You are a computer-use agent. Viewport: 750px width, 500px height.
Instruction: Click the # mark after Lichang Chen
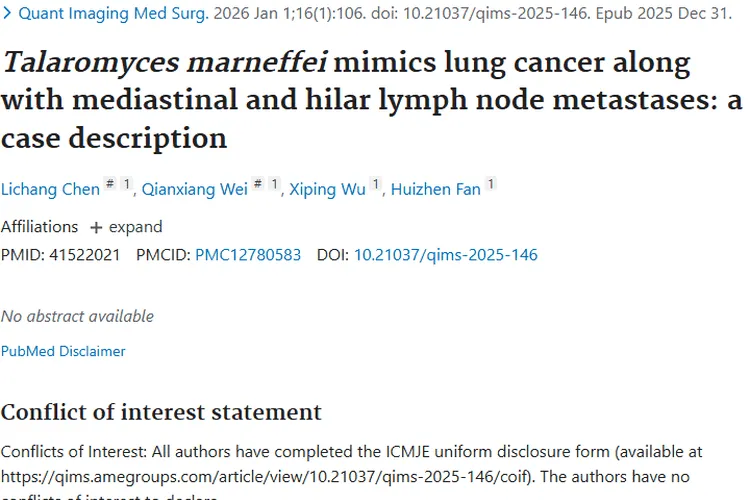pos(110,184)
